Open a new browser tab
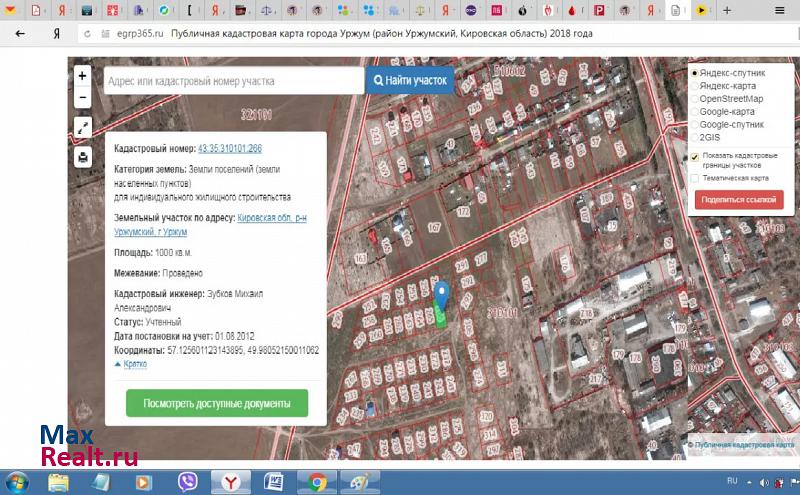The width and height of the screenshot is (800, 495). click(725, 11)
